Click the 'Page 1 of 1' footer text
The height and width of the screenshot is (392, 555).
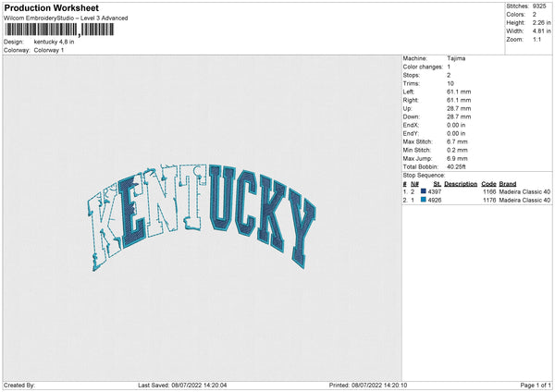point(536,386)
